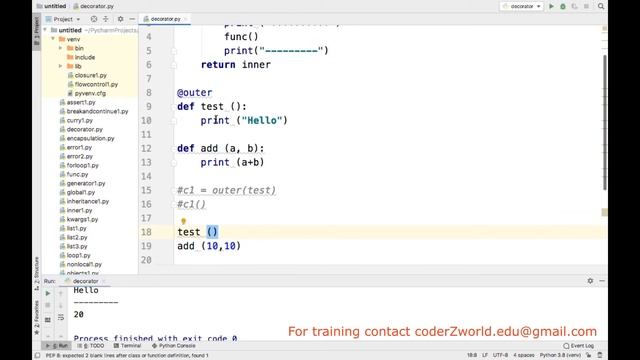
Task: Toggle fold marker on line 5
Action: pyautogui.click(x=173, y=51)
